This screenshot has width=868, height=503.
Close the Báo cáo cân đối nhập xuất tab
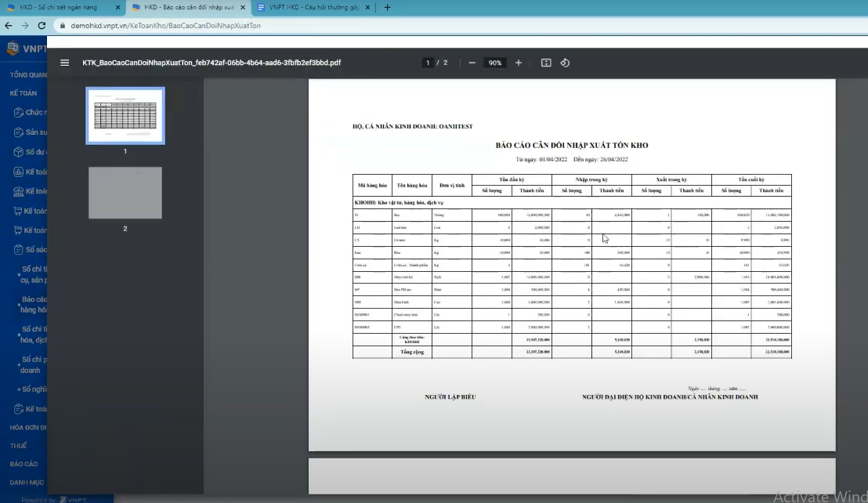coord(242,7)
